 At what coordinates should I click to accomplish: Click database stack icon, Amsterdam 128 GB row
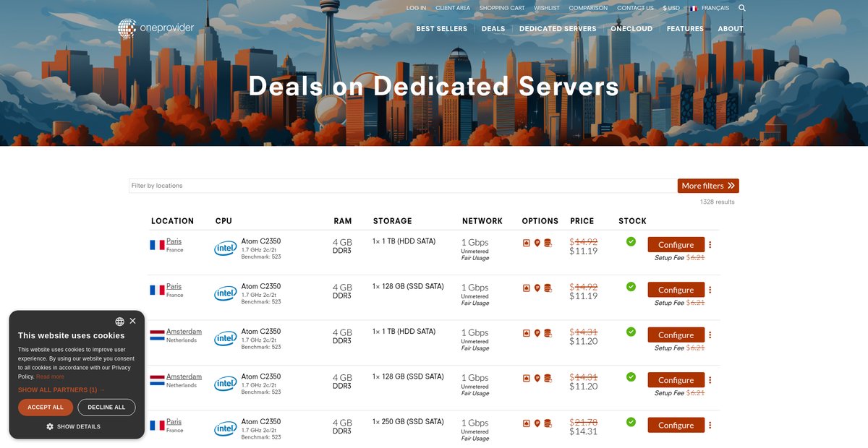548,378
